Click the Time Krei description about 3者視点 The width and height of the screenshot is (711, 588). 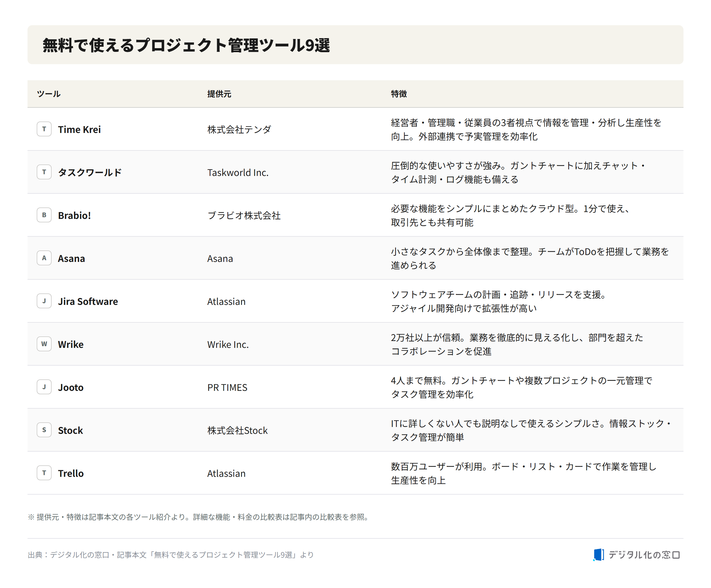click(x=526, y=129)
